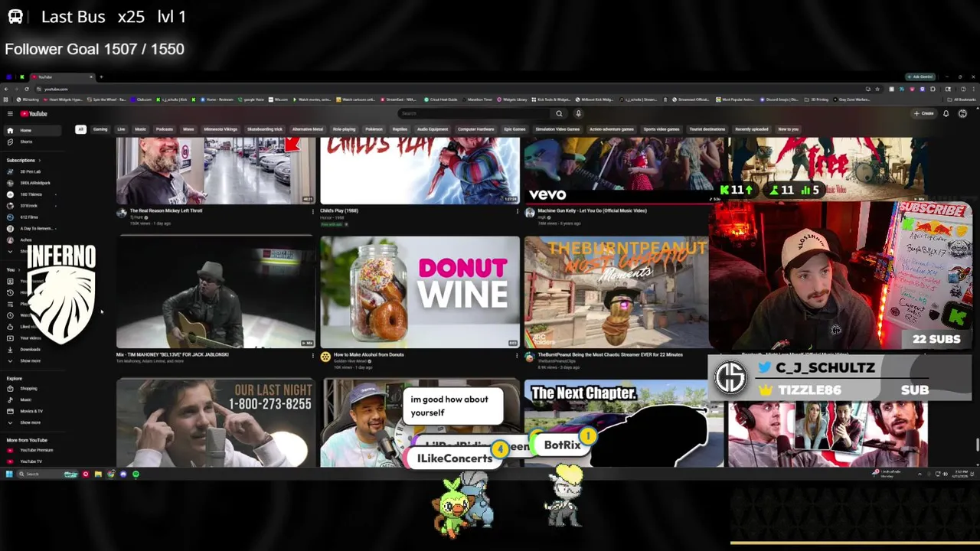Click the search magnifier button

point(559,113)
